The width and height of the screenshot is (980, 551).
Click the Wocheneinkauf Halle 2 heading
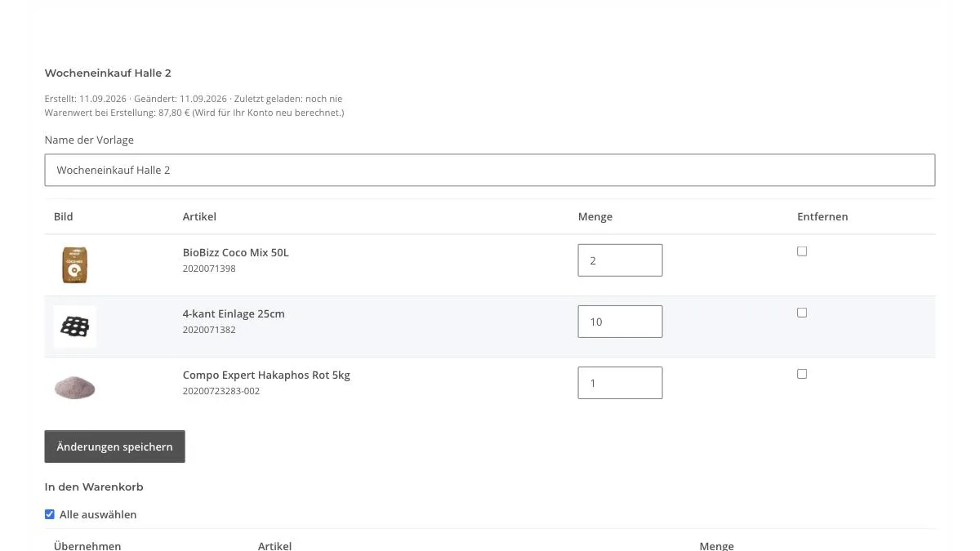[108, 73]
